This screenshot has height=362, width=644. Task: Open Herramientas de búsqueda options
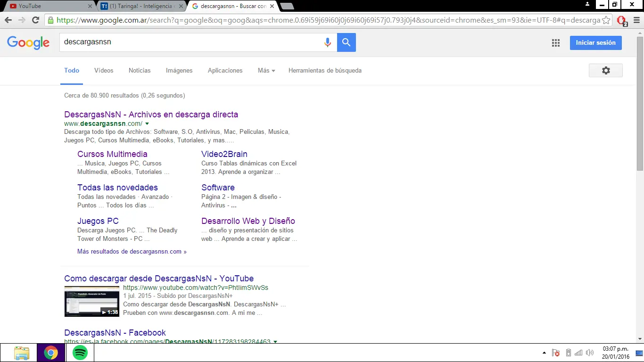pyautogui.click(x=325, y=70)
